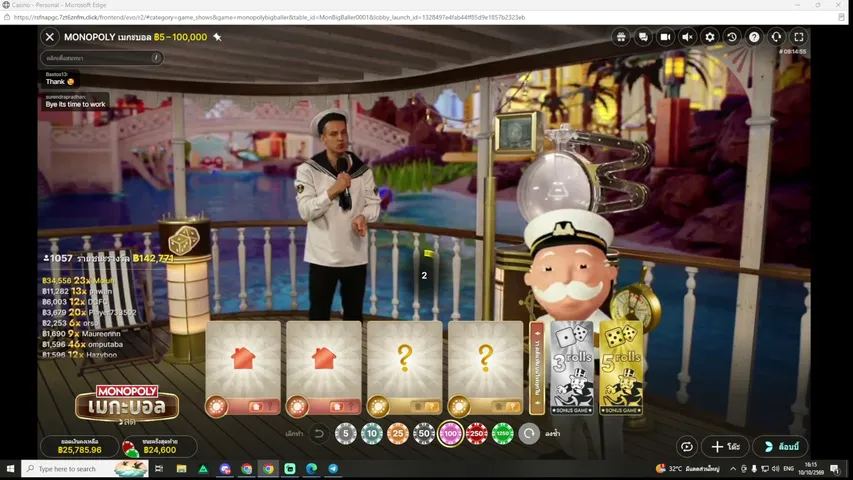Click the taskbar search box
853x480 pixels.
point(85,469)
